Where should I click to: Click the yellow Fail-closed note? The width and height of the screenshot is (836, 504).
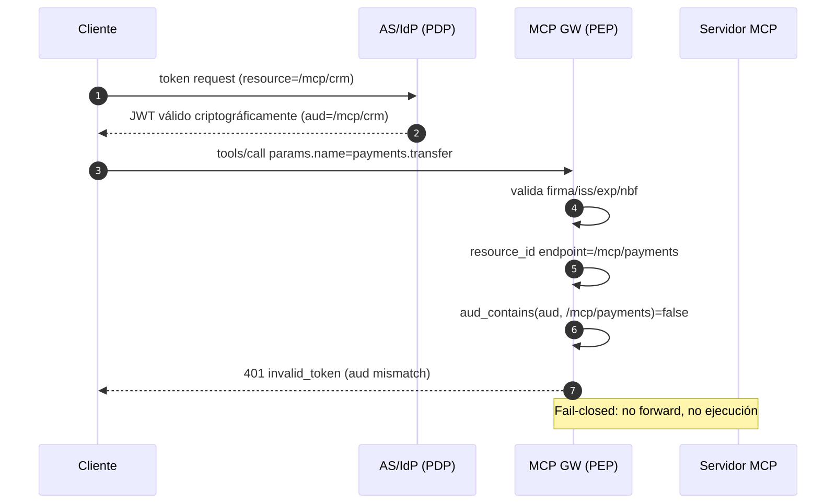pos(655,413)
